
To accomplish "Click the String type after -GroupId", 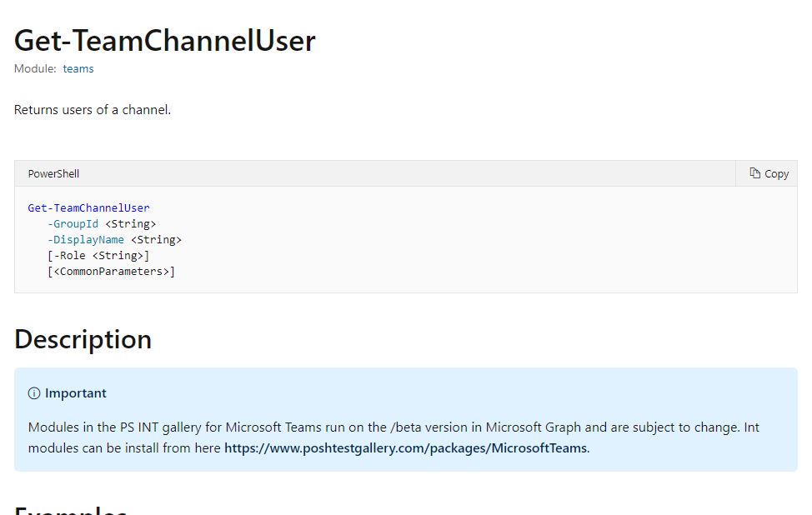I will click(x=131, y=224).
